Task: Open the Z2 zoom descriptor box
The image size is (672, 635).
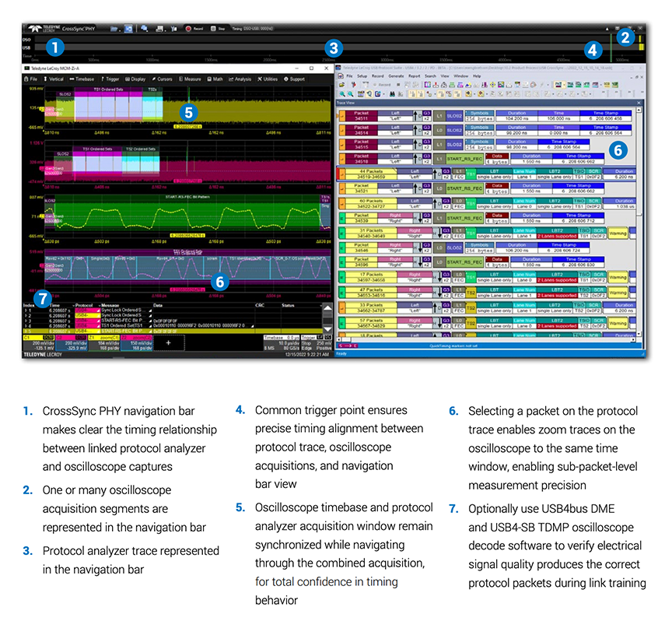Action: point(137,343)
